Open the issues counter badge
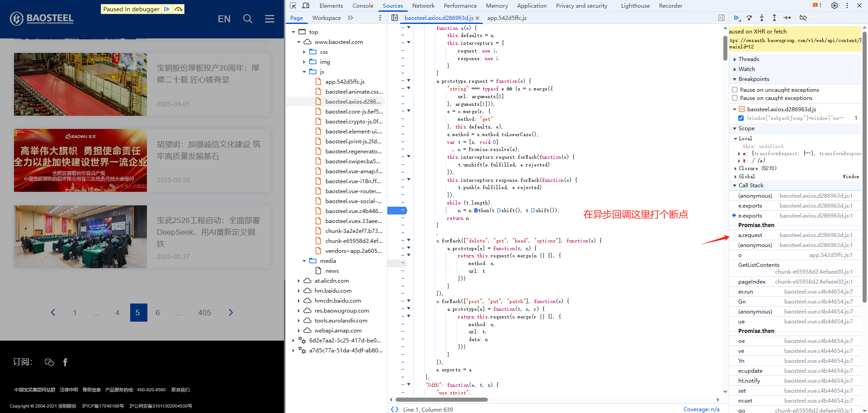 click(817, 5)
